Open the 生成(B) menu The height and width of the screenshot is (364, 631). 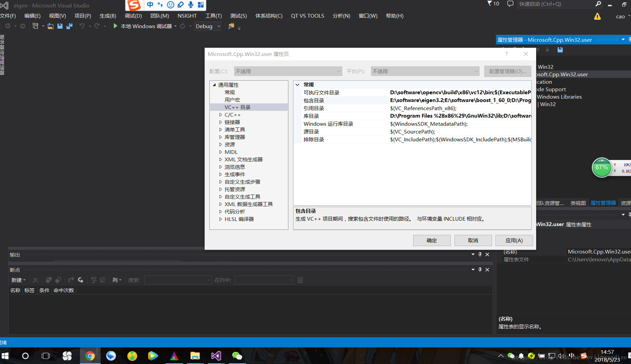pos(108,16)
